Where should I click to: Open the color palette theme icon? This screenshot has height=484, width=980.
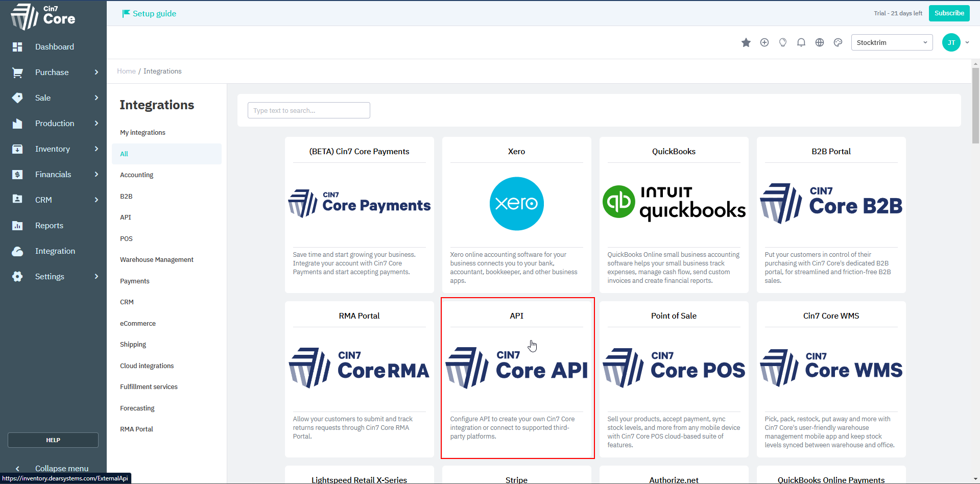point(838,42)
